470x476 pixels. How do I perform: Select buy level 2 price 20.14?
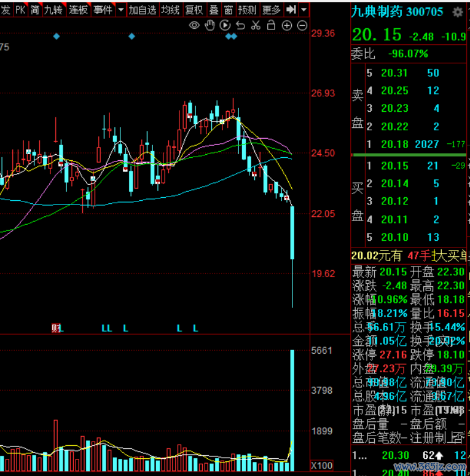click(394, 184)
